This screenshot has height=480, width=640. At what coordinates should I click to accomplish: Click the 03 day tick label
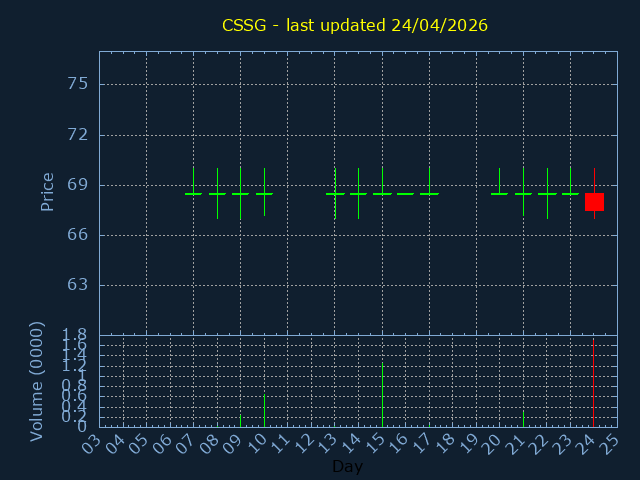(92, 442)
